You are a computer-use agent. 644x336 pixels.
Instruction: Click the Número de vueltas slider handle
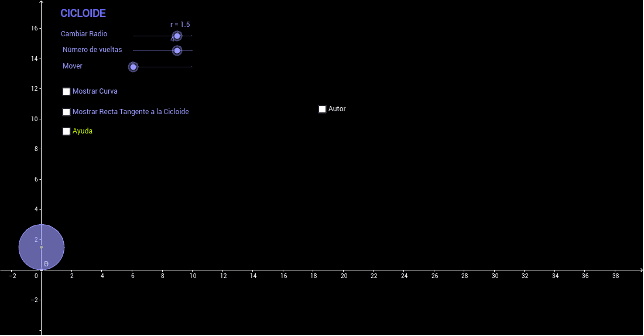[177, 50]
